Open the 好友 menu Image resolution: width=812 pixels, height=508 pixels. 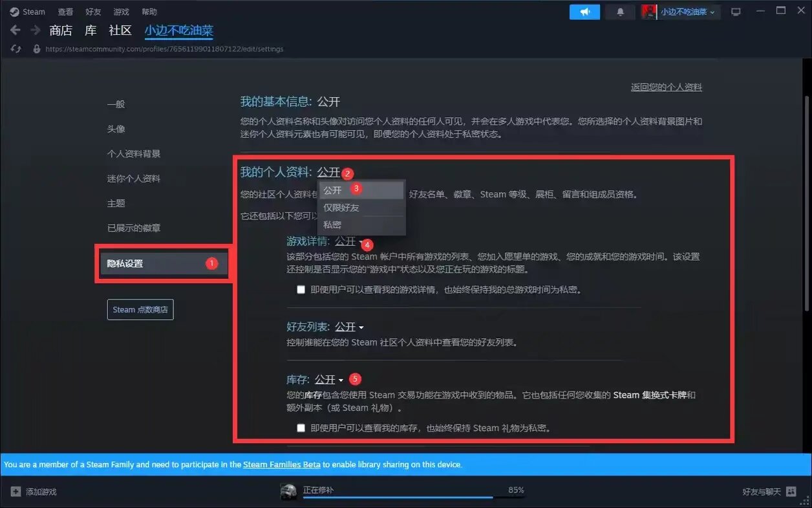[93, 12]
